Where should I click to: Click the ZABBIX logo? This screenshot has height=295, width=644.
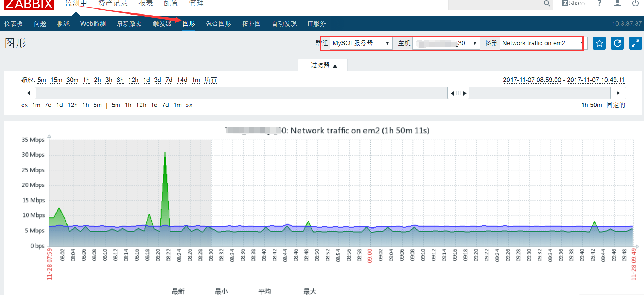(29, 5)
